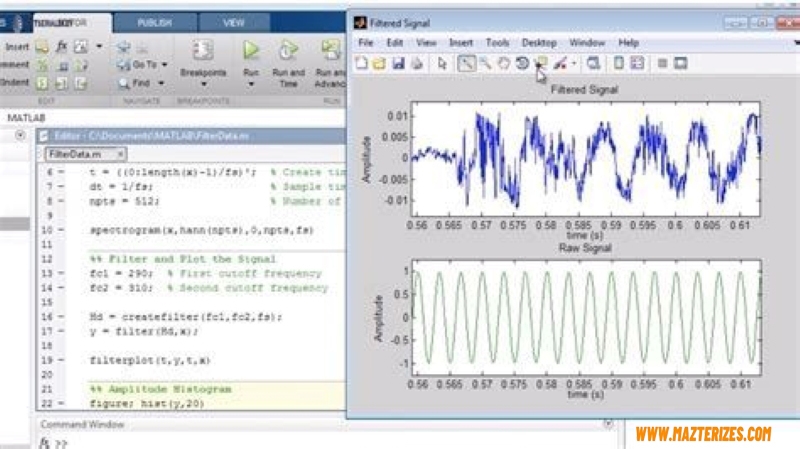800x449 pixels.
Task: Set breakpoint dash on line 16
Action: (x=61, y=317)
